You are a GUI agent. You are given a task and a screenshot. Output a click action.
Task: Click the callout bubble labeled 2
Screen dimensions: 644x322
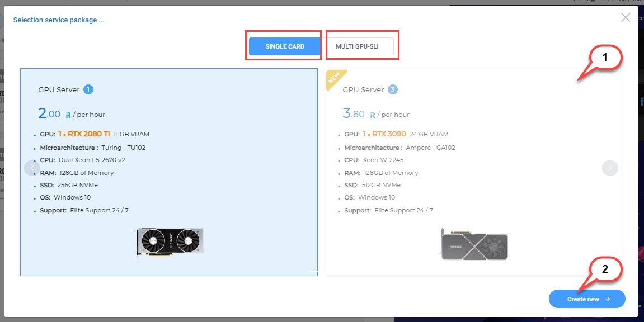604,269
